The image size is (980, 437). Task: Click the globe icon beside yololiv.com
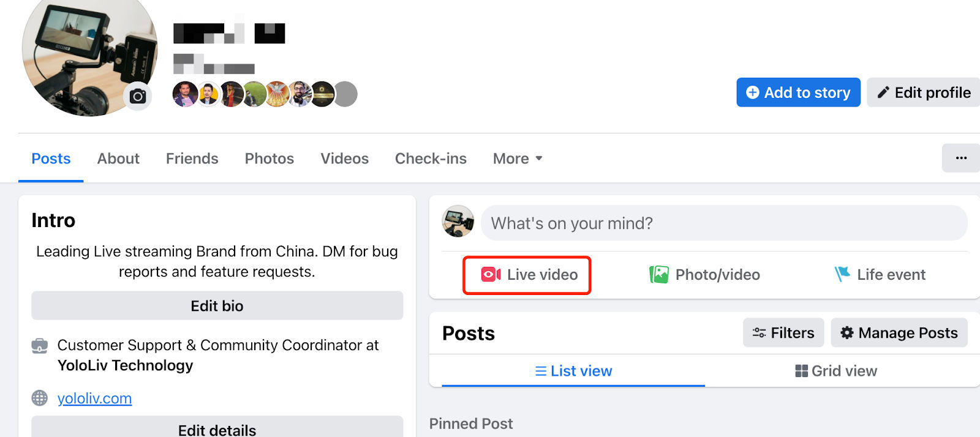pyautogui.click(x=39, y=398)
